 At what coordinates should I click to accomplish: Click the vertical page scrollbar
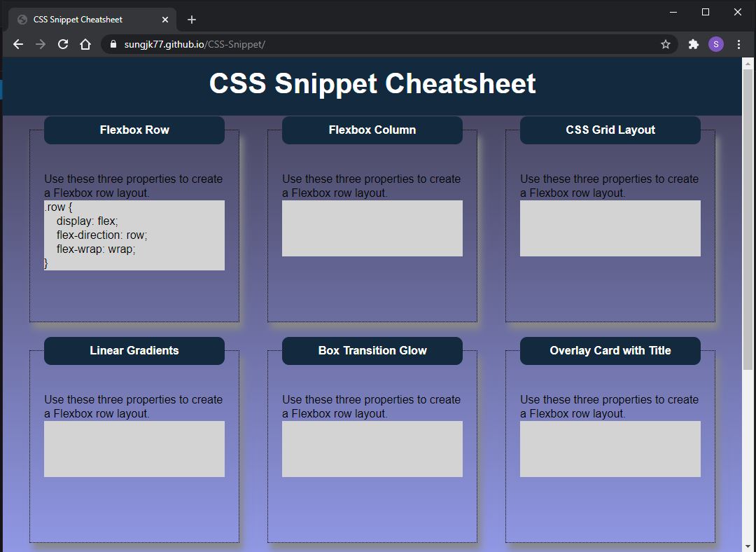point(748,224)
